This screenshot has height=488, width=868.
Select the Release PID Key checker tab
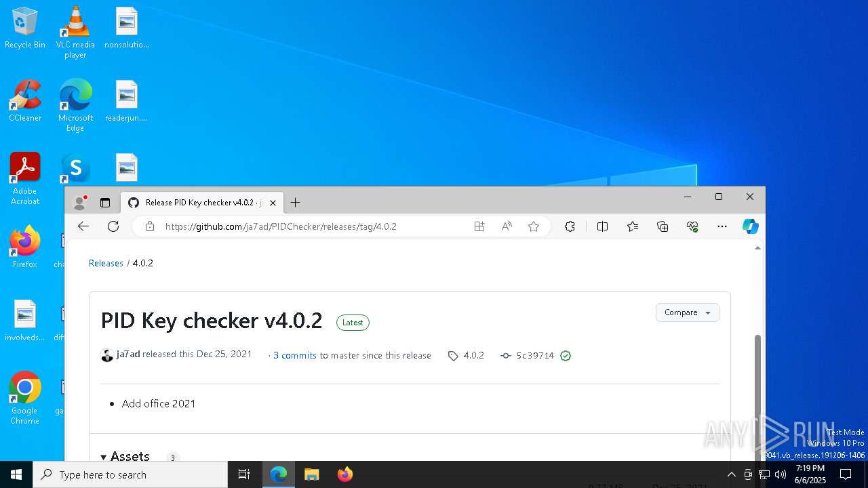click(x=202, y=203)
